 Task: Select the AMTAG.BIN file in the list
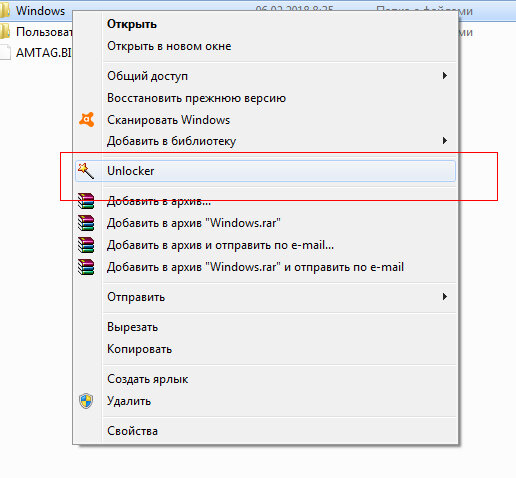coord(36,53)
